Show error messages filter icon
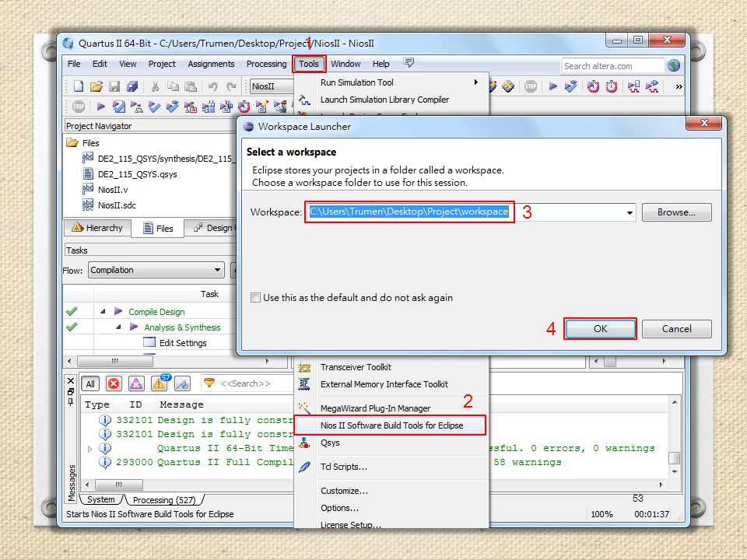Screen dimensions: 747x560 click(114, 383)
